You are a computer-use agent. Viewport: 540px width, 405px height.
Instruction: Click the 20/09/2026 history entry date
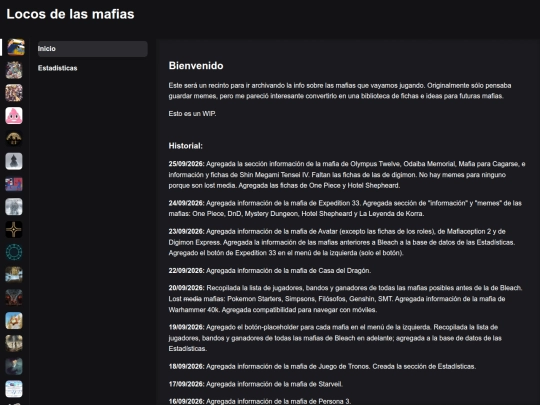[x=186, y=288]
